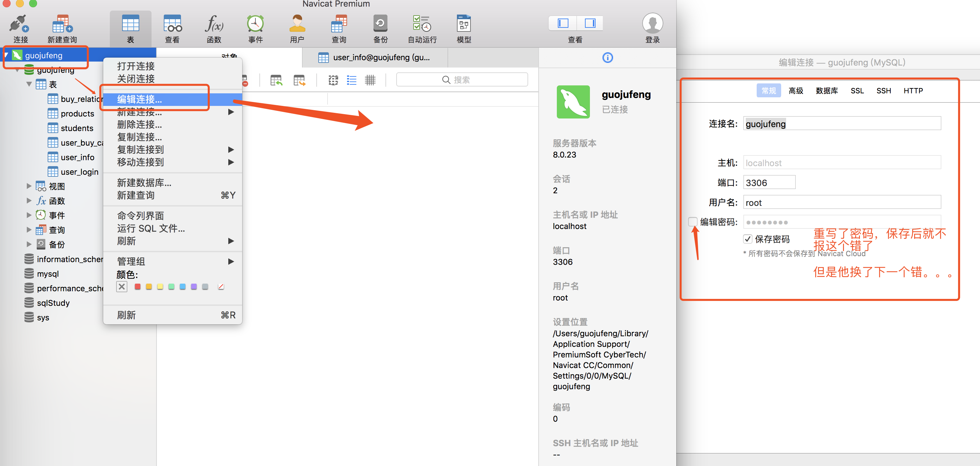This screenshot has width=980, height=466.
Task: Open the 查看 views toolbar icon with glasses
Action: pyautogui.click(x=172, y=23)
